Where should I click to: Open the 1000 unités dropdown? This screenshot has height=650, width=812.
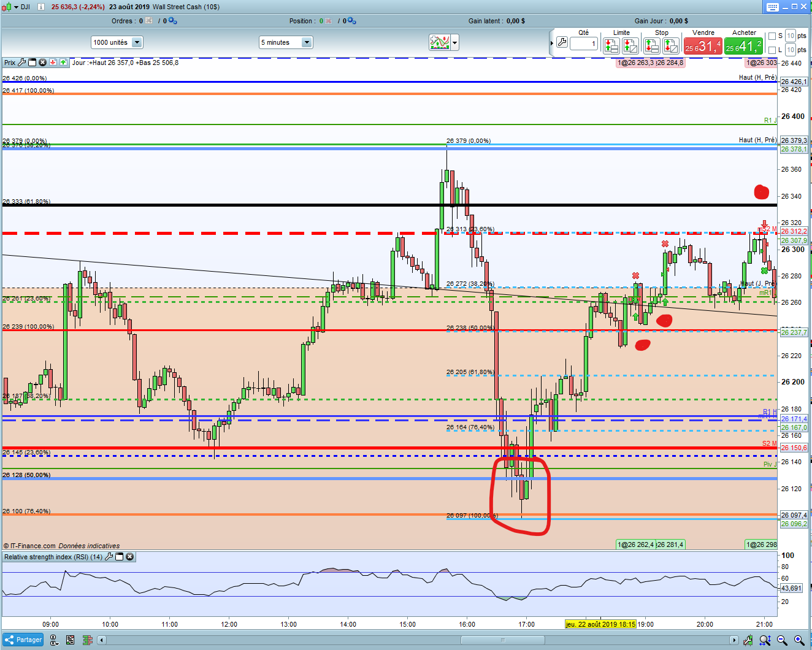pos(117,42)
